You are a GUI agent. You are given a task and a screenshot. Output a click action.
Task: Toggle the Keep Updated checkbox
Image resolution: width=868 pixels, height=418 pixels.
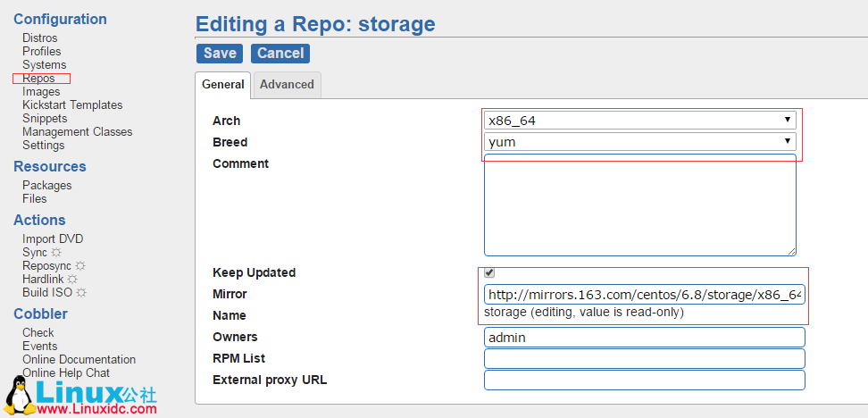point(489,272)
